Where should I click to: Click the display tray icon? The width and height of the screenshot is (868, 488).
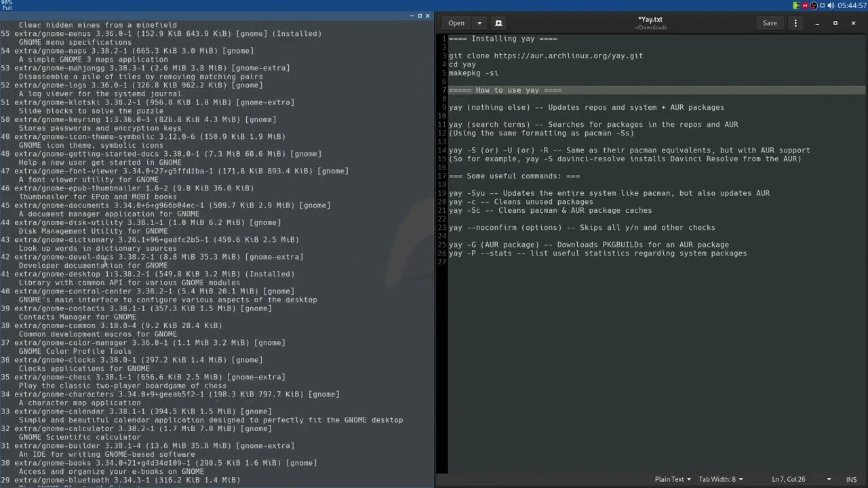[823, 5]
